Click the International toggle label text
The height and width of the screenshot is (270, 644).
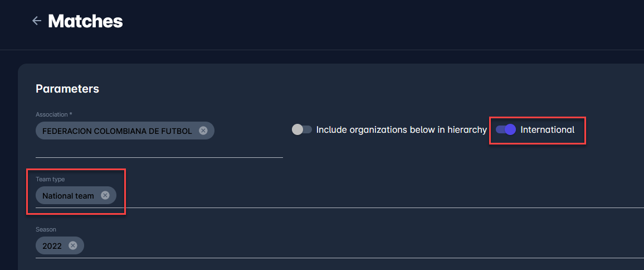[x=547, y=129]
